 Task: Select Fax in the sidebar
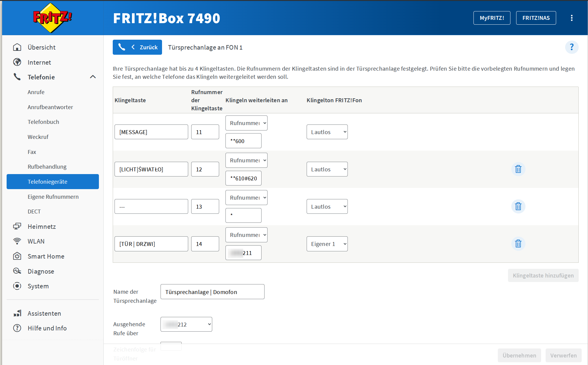pos(32,152)
